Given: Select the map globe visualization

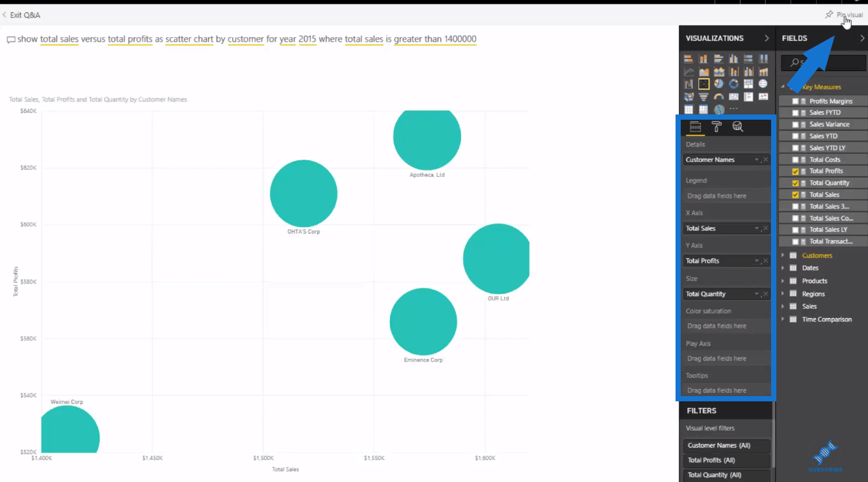Looking at the screenshot, I should (763, 84).
